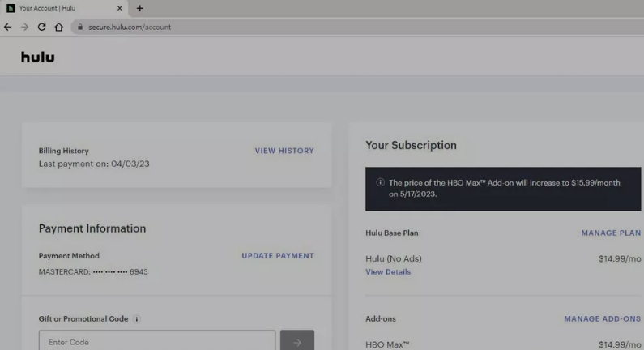Click the Your Subscription heading
Viewport: 644px width, 350px height.
tap(412, 145)
